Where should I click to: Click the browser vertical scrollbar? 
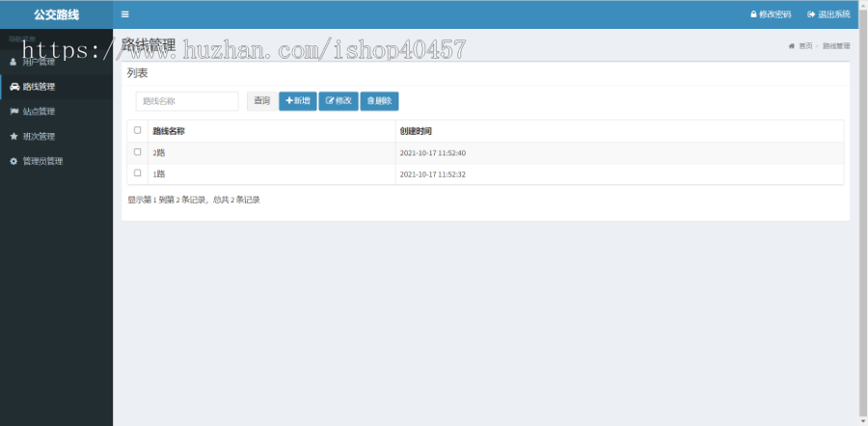pyautogui.click(x=863, y=213)
